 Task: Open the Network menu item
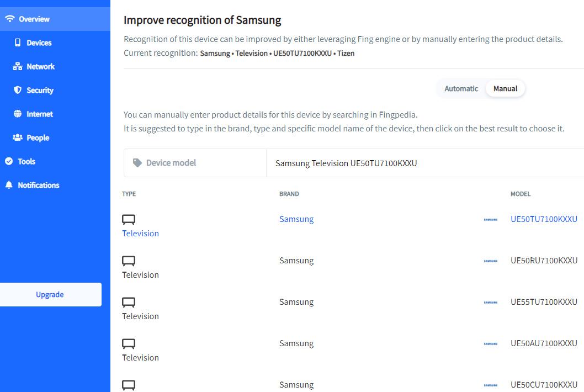(x=41, y=66)
